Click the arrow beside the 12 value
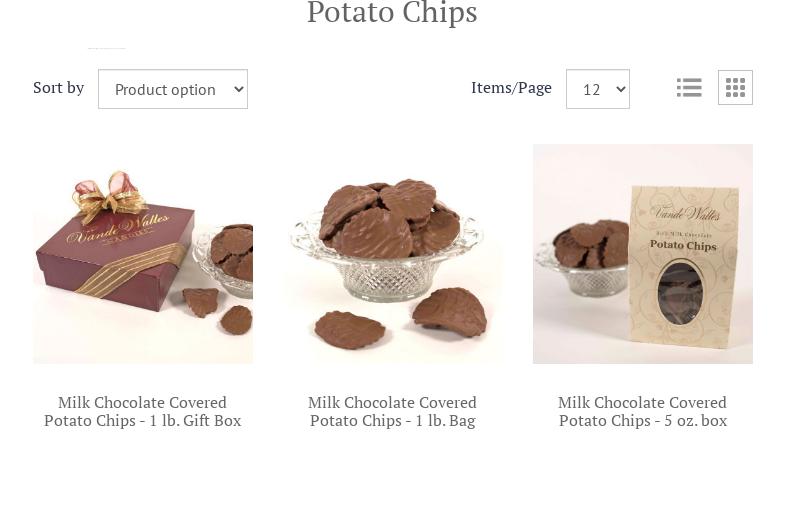 tap(621, 90)
